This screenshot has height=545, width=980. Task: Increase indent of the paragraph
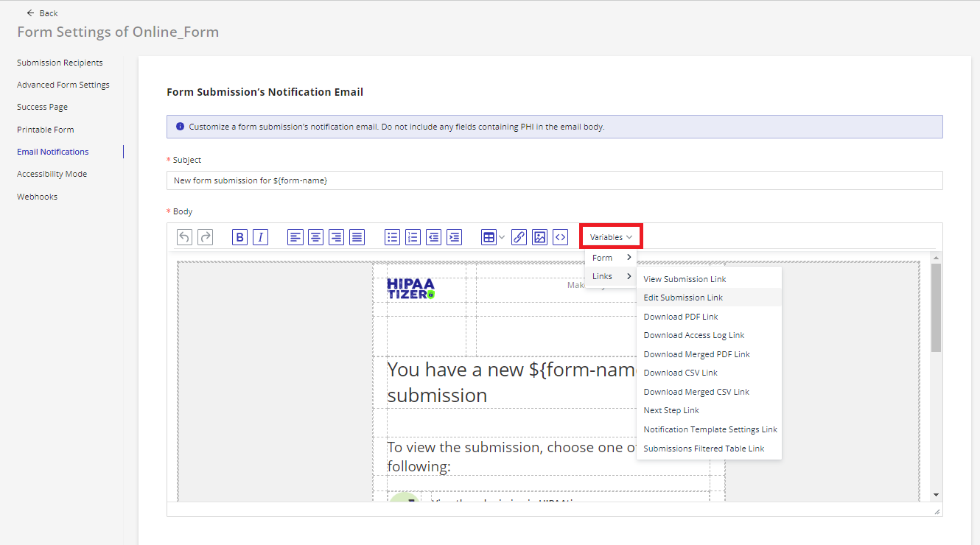[455, 237]
